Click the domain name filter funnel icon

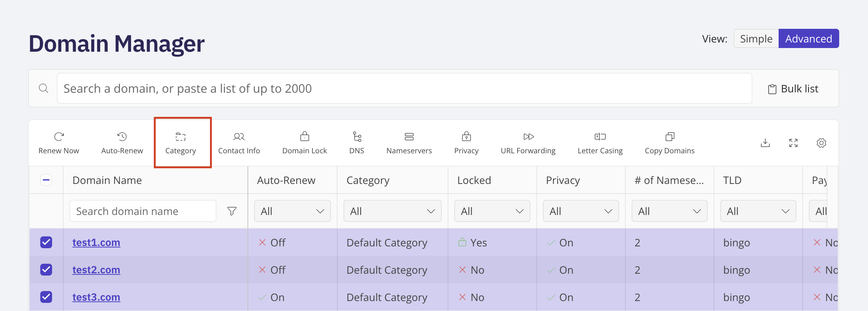[232, 211]
